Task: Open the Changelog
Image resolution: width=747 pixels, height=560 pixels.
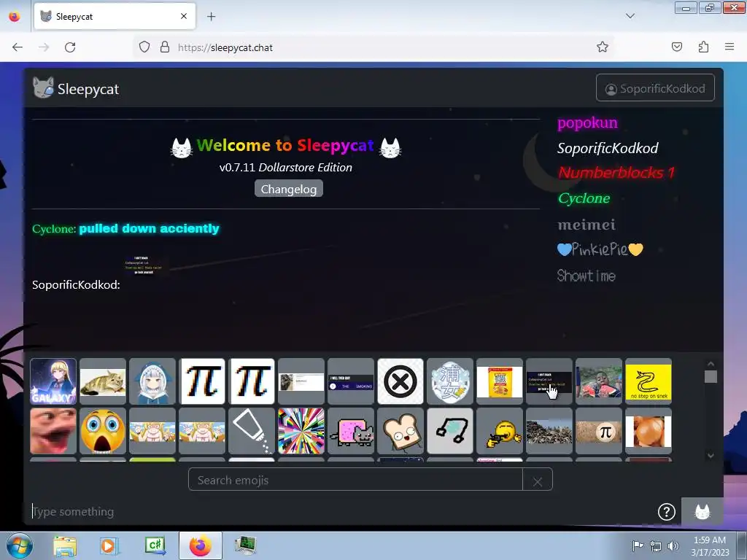Action: pyautogui.click(x=289, y=189)
